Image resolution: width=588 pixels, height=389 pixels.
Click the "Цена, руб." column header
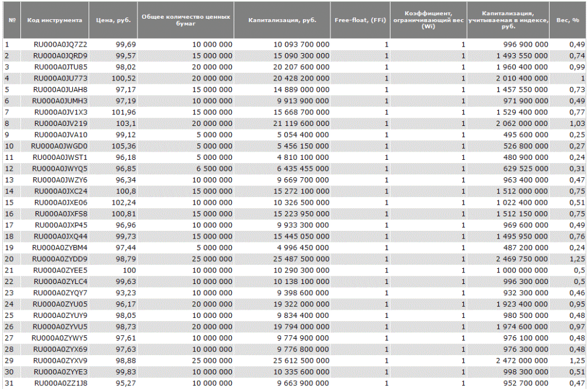pyautogui.click(x=113, y=20)
